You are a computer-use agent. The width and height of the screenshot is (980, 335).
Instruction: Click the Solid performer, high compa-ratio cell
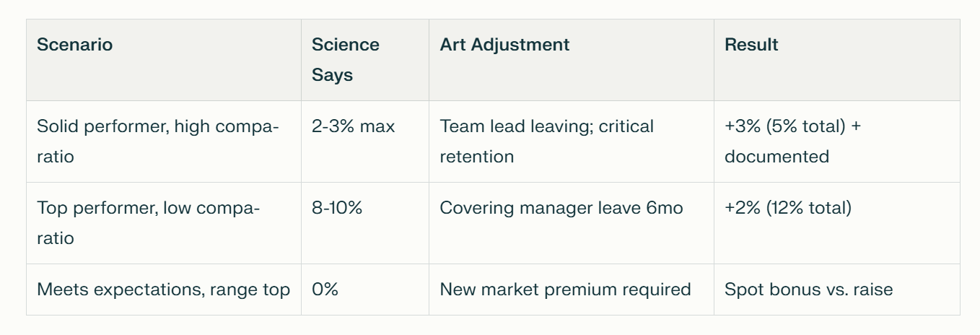tap(164, 142)
